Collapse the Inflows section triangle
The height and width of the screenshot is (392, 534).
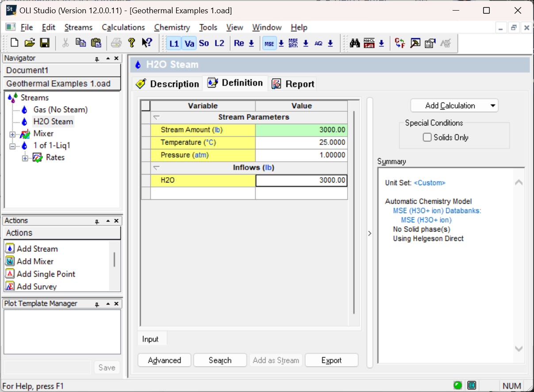click(156, 168)
